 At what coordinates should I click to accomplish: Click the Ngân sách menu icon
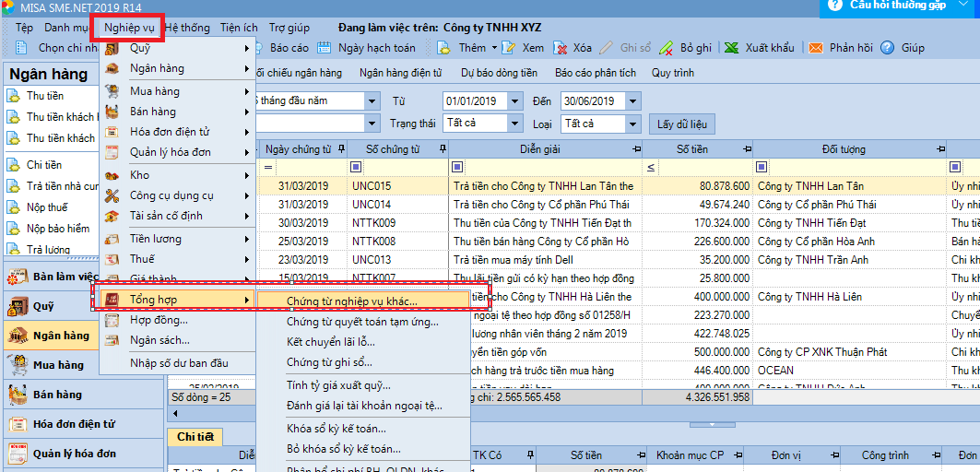pos(112,340)
